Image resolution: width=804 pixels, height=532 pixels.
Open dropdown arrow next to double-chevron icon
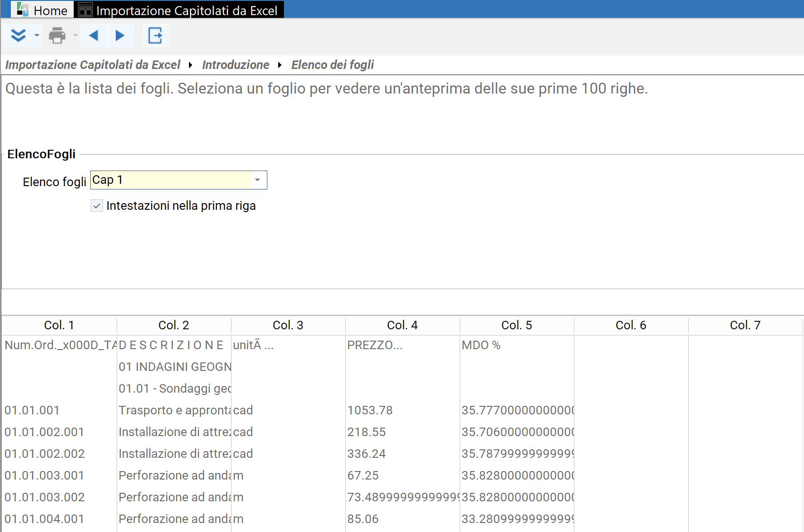tap(37, 35)
